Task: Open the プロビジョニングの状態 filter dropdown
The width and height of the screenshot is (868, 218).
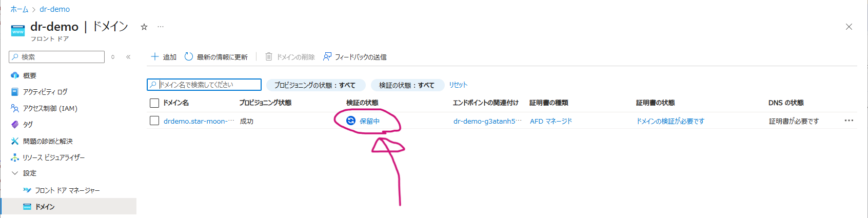Action: pos(315,85)
